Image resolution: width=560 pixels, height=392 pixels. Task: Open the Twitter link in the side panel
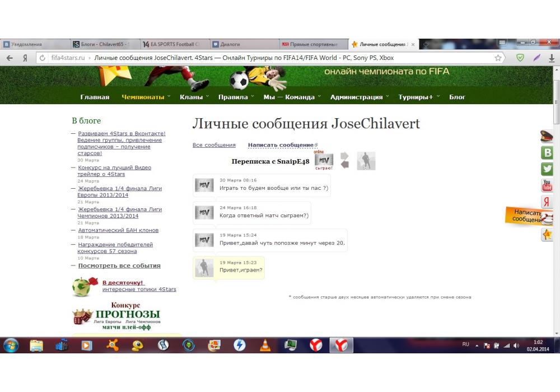click(x=547, y=169)
